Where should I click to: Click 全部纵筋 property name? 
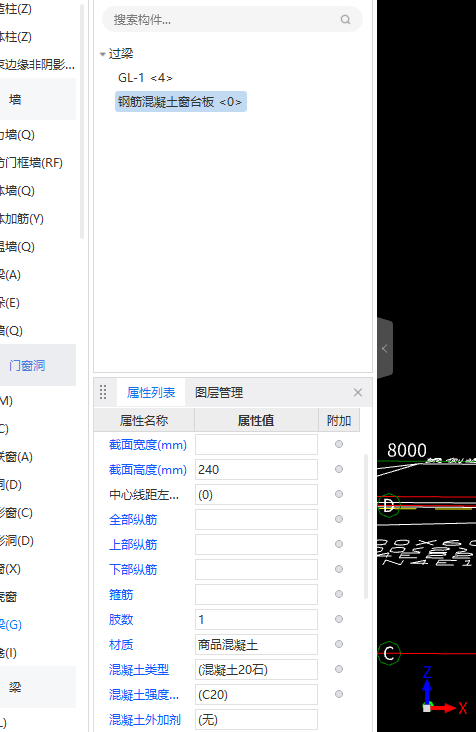pos(133,520)
